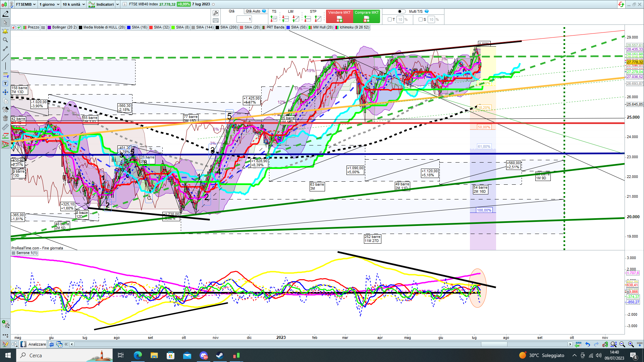This screenshot has width=644, height=362.
Task: Open the Windows Start menu
Action: click(x=8, y=355)
